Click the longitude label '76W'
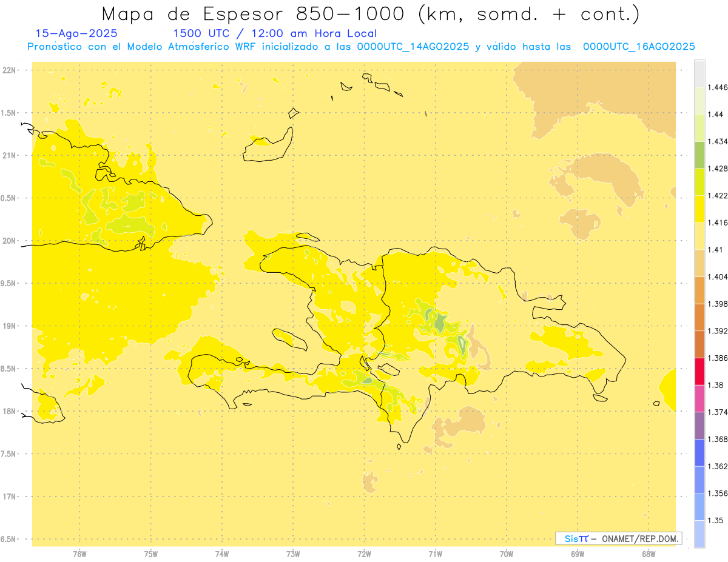The width and height of the screenshot is (728, 562). coord(79,554)
